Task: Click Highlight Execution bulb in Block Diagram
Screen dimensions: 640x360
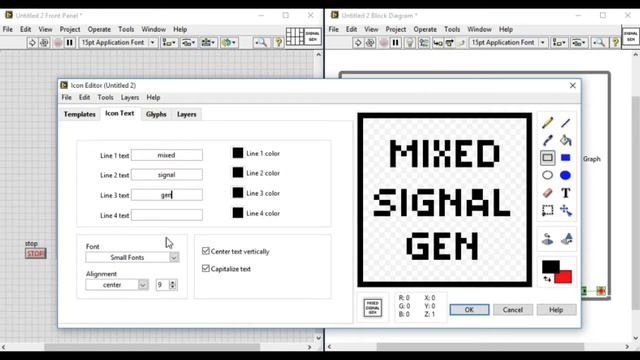Action: (x=409, y=42)
